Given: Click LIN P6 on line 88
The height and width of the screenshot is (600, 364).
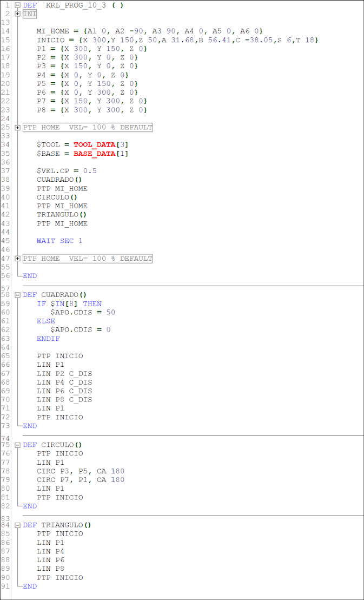Looking at the screenshot, I should tap(50, 560).
